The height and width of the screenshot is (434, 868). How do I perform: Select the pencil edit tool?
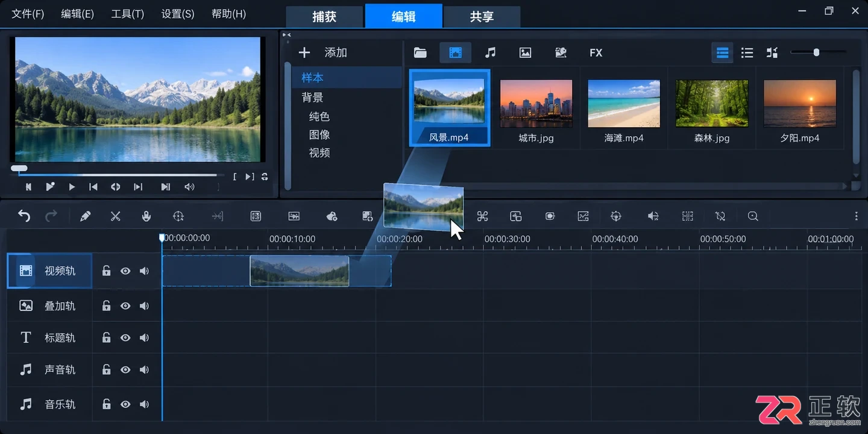click(x=85, y=216)
